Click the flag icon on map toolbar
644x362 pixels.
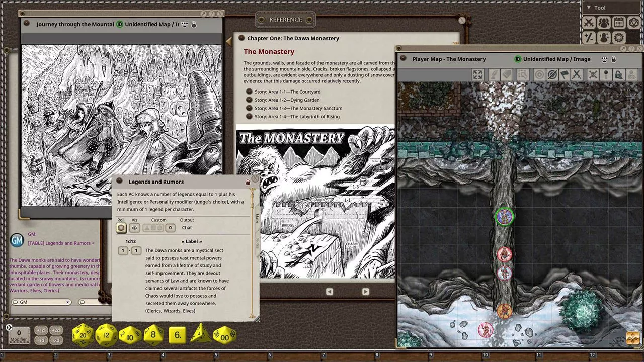pos(565,75)
